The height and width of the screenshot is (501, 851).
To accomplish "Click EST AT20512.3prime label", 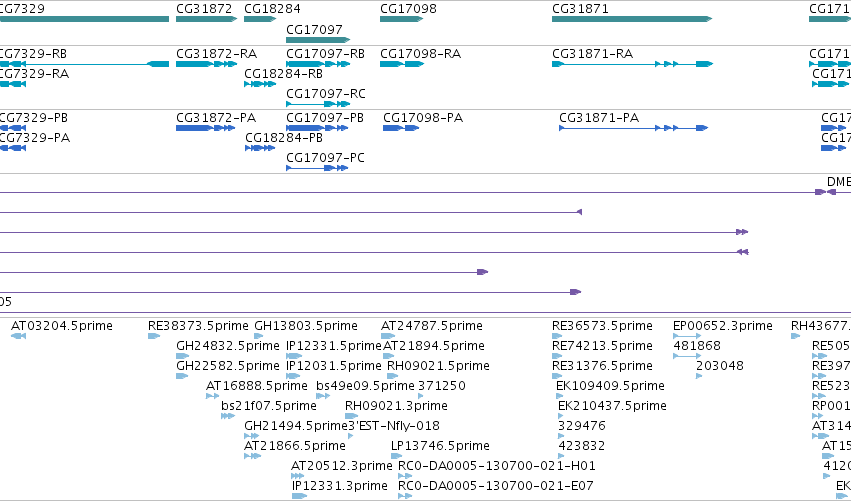I will click(342, 466).
